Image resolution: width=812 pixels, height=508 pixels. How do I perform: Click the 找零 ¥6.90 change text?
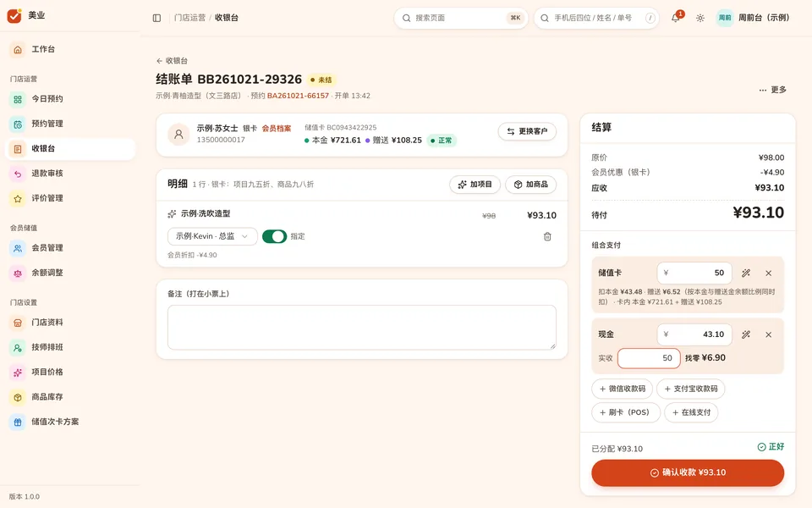705,357
